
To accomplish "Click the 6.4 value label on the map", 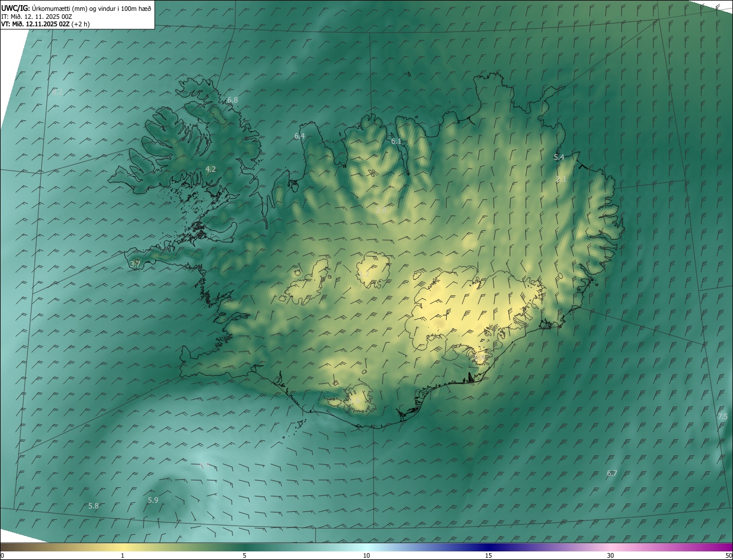I will [x=299, y=136].
